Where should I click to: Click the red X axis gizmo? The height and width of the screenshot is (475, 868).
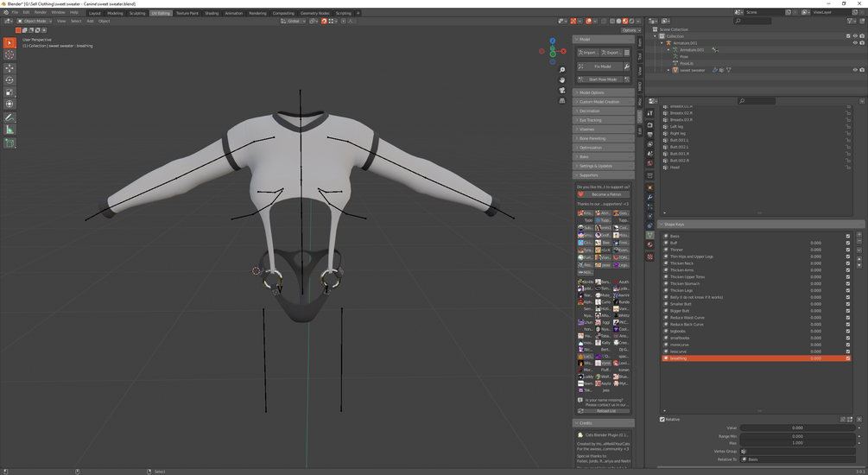(563, 51)
